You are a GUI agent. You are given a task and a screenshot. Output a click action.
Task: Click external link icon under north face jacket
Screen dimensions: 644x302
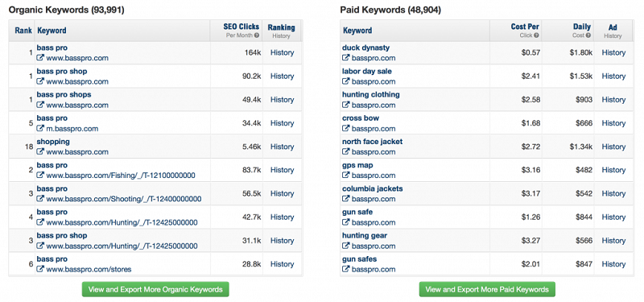point(346,152)
